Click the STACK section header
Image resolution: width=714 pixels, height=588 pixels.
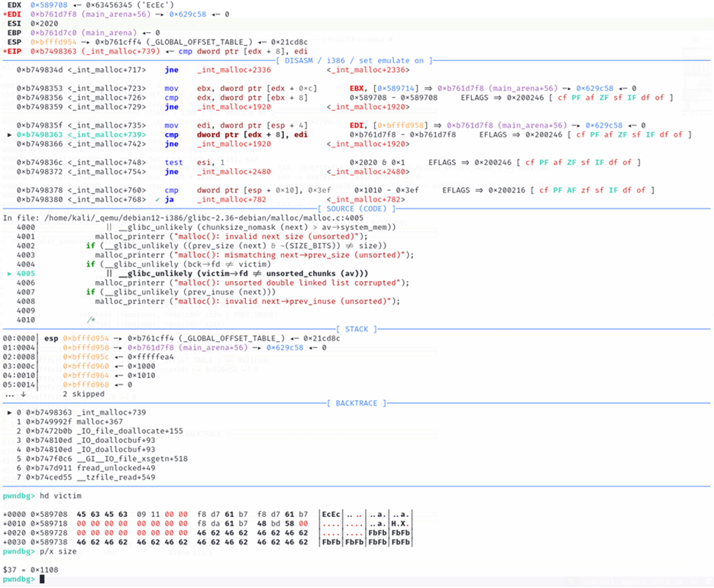(x=356, y=329)
